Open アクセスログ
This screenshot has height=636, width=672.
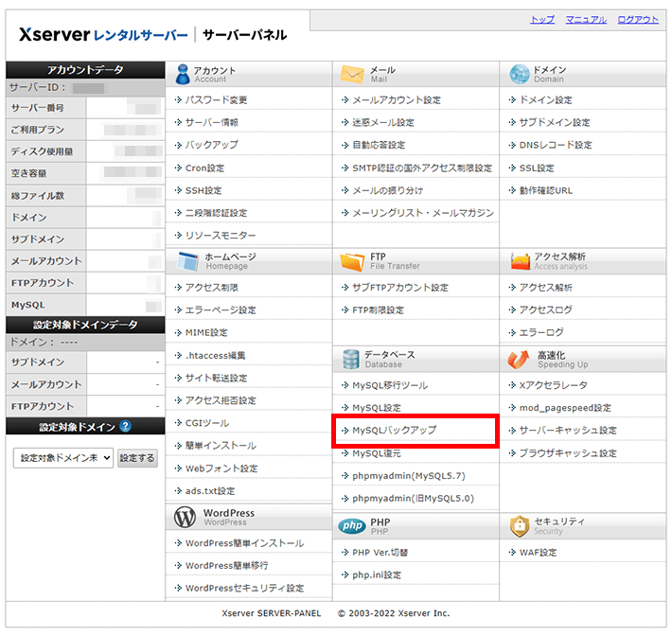[x=545, y=309]
